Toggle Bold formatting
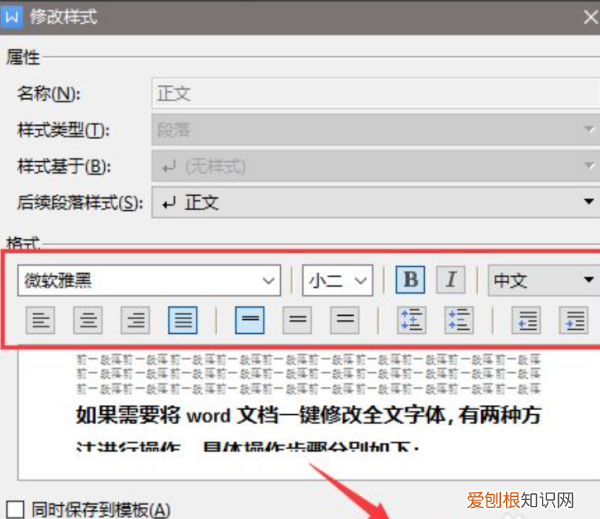The width and height of the screenshot is (600, 519). tap(410, 280)
